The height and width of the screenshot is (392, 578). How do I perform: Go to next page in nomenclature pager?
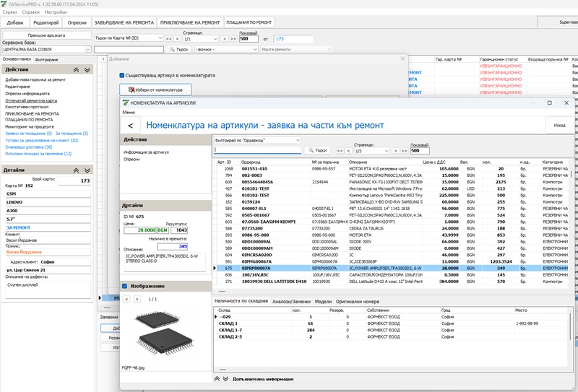[x=395, y=151]
